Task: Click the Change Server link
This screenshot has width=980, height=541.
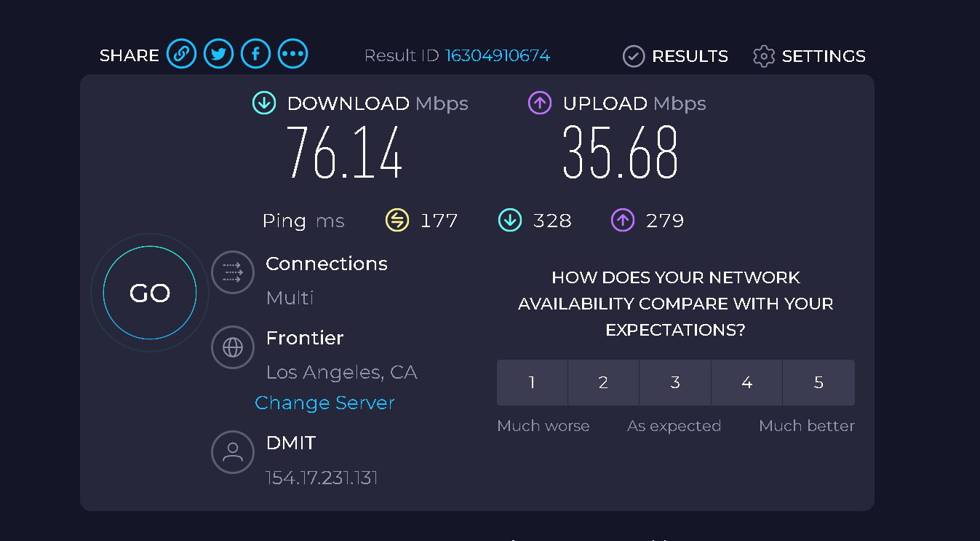Action: pyautogui.click(x=324, y=403)
